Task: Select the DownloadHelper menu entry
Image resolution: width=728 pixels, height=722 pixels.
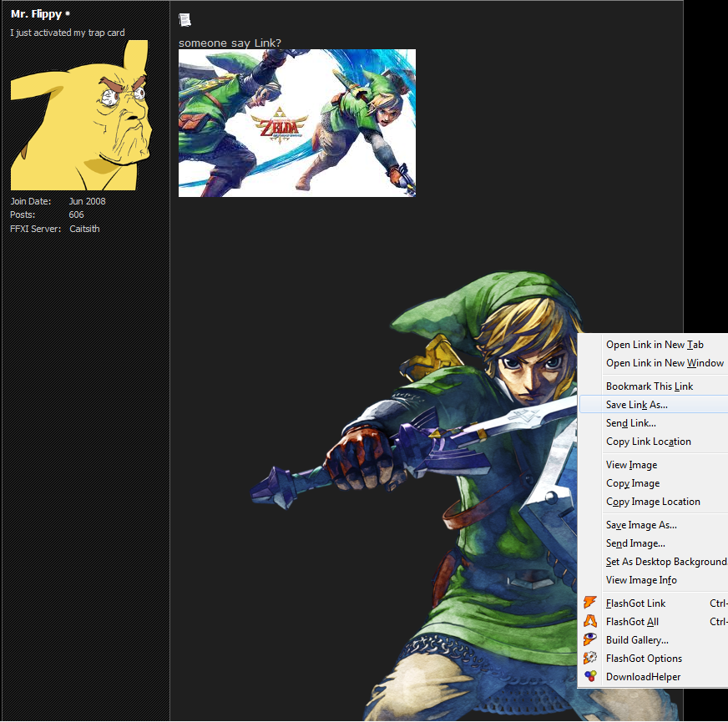Action: point(654,677)
